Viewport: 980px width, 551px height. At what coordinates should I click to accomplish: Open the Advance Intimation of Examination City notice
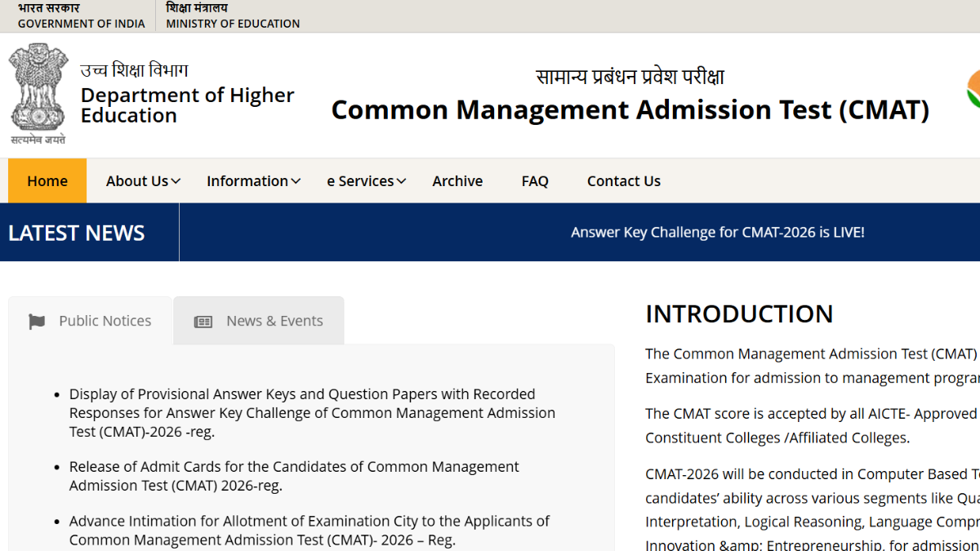pos(309,530)
